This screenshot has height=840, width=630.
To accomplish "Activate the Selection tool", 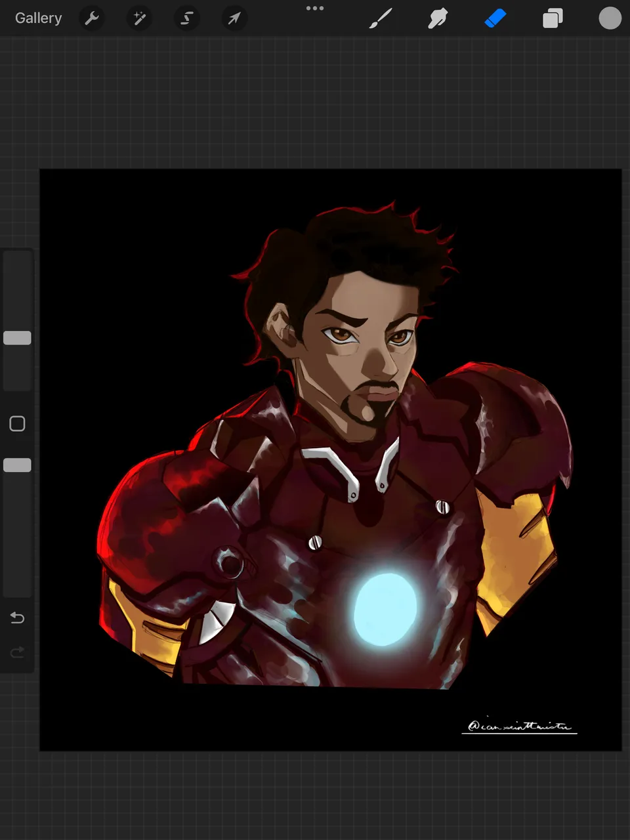I will point(187,18).
